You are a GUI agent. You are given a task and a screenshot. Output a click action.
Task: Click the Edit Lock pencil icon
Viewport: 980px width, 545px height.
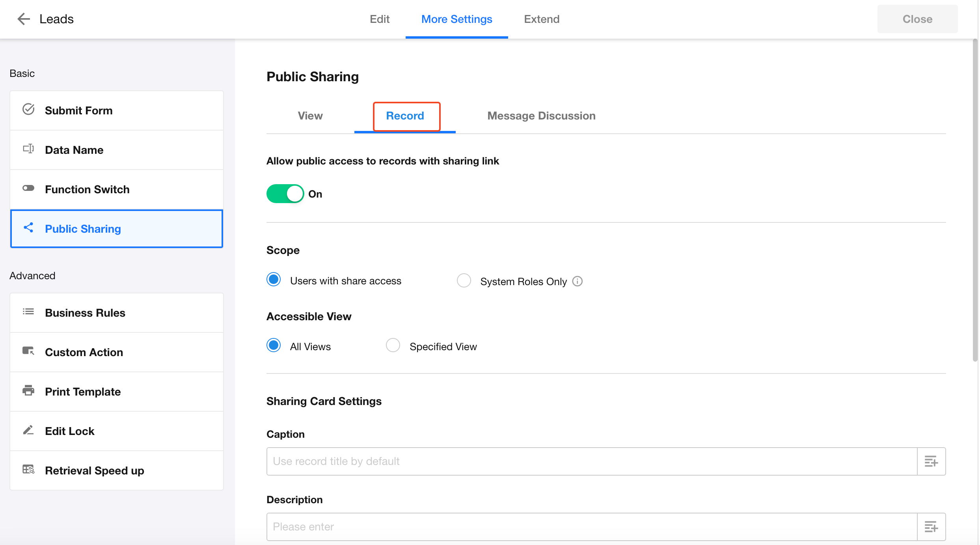[28, 430]
